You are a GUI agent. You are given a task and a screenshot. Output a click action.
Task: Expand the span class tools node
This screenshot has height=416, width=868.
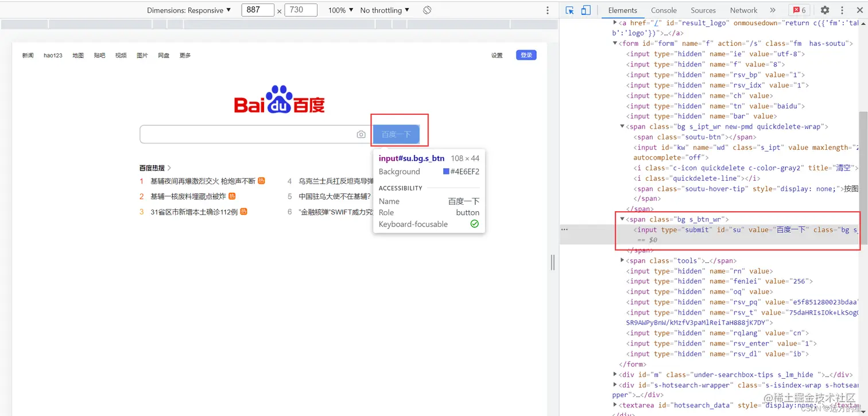click(622, 261)
